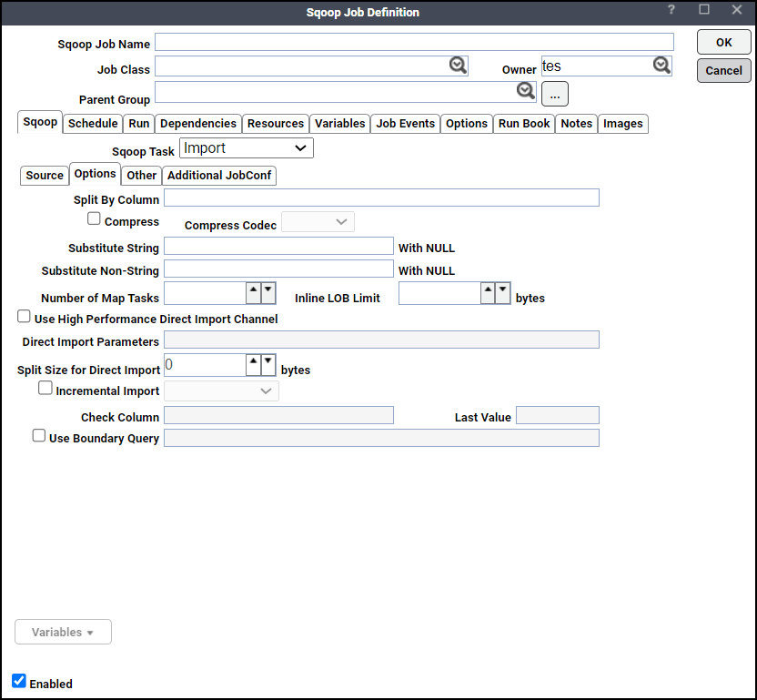Select the Resources tab
The image size is (757, 700).
point(276,124)
